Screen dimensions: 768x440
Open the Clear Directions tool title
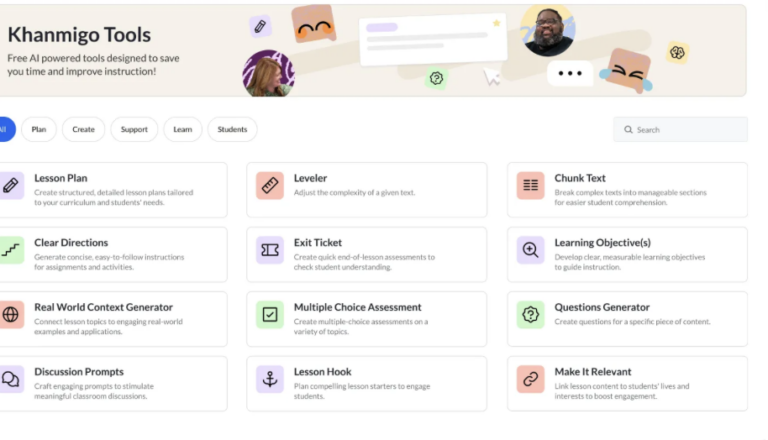71,243
